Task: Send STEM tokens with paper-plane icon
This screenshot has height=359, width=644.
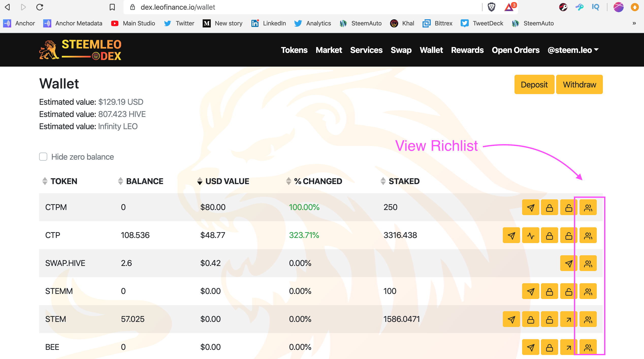Action: [x=511, y=319]
